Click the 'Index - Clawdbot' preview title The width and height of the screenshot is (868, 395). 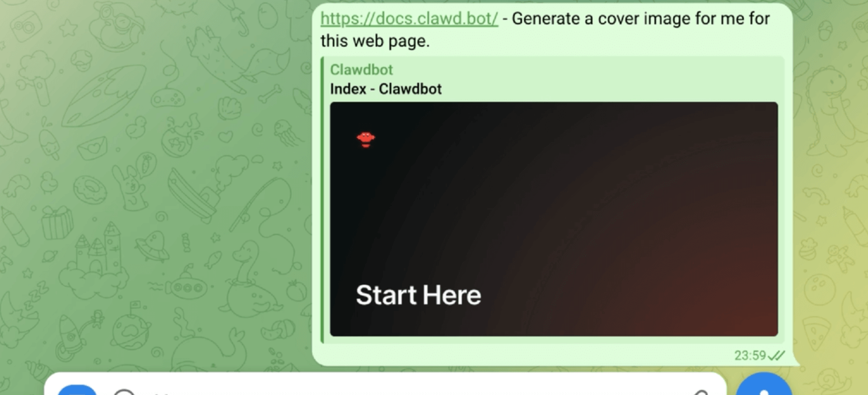386,89
